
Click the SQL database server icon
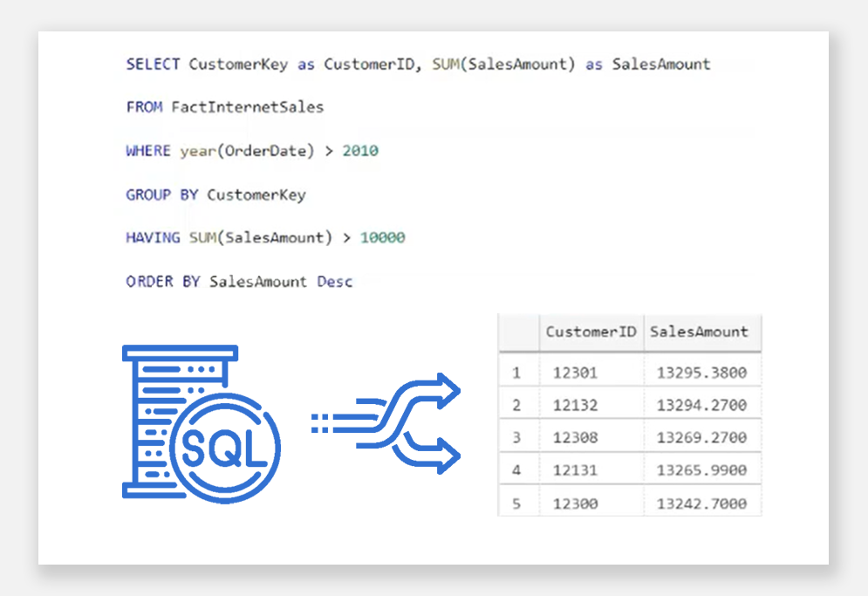click(202, 422)
